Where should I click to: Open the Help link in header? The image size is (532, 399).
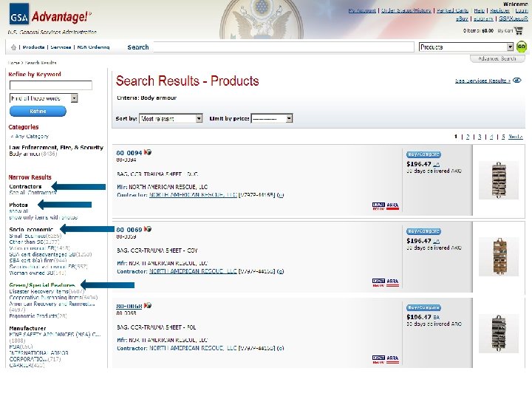[479, 10]
